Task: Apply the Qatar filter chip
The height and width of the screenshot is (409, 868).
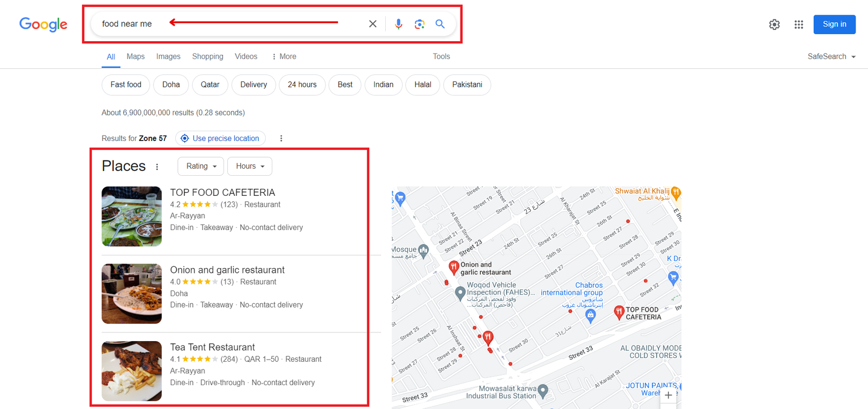Action: 210,85
